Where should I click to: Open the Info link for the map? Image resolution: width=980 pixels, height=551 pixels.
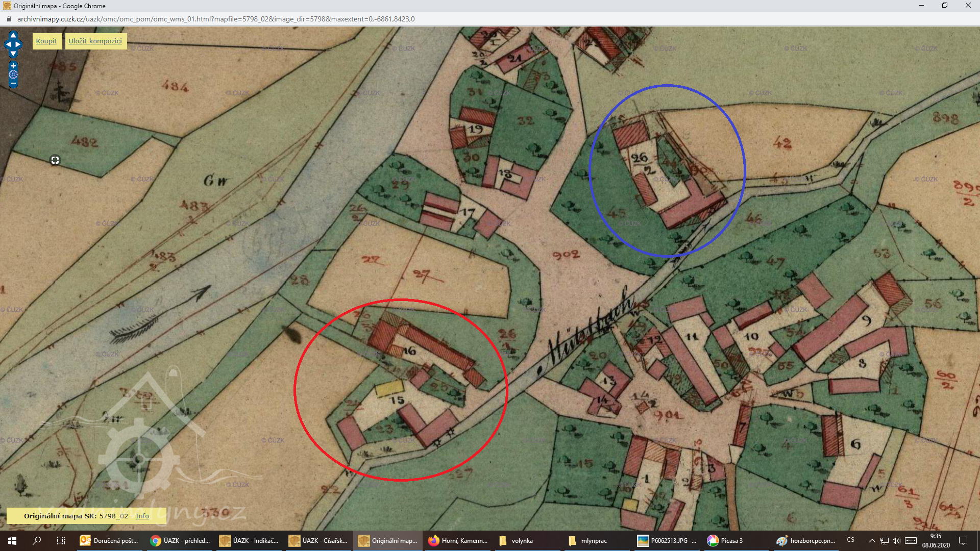(142, 516)
